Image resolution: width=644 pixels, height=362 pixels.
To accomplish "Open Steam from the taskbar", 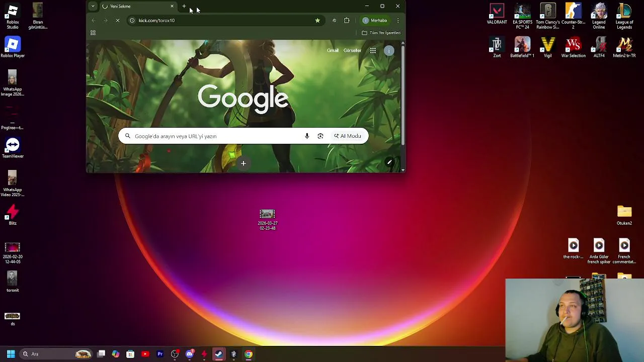I will (219, 354).
